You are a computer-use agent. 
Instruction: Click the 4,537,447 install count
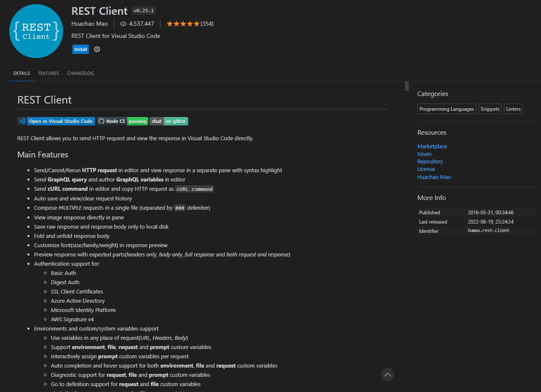pyautogui.click(x=141, y=24)
